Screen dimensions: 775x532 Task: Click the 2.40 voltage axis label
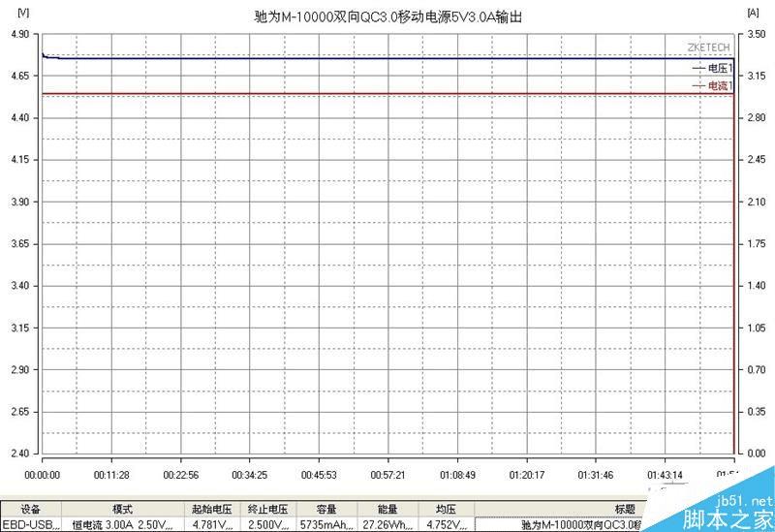(x=20, y=454)
